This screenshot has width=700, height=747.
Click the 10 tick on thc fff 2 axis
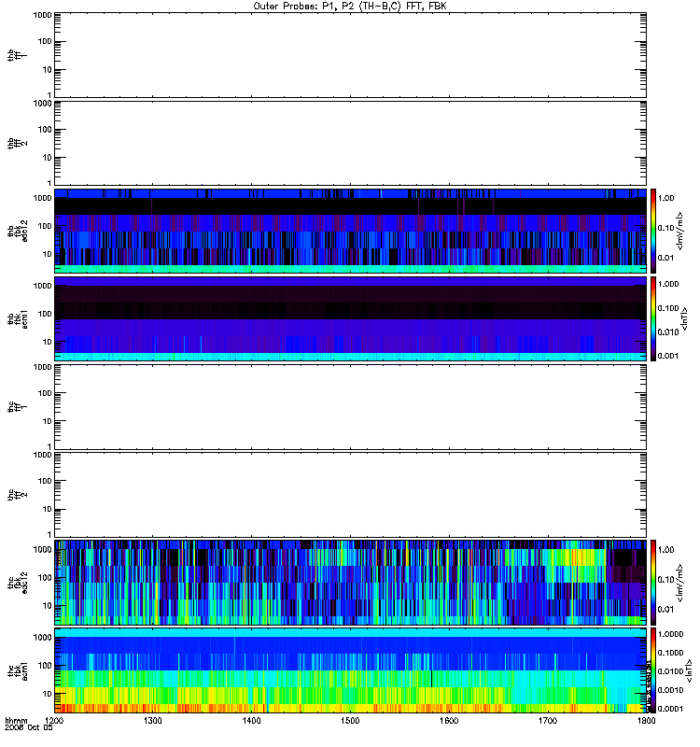[x=48, y=509]
